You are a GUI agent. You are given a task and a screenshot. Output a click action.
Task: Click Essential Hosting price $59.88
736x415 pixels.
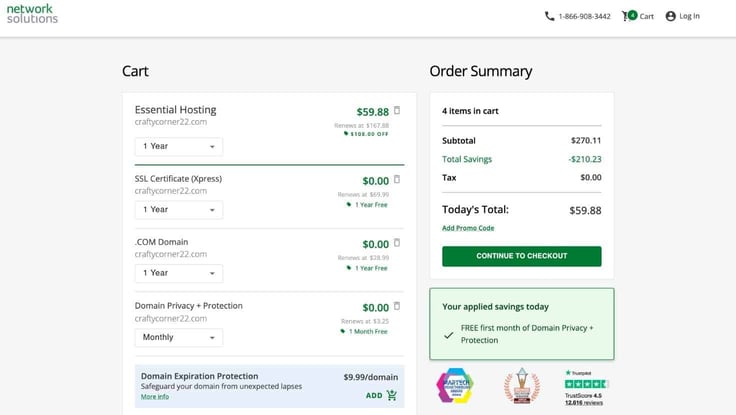click(373, 112)
